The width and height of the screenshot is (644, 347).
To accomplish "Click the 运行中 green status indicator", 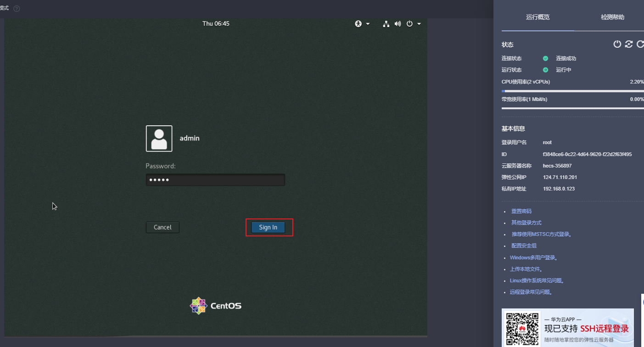I will (545, 70).
